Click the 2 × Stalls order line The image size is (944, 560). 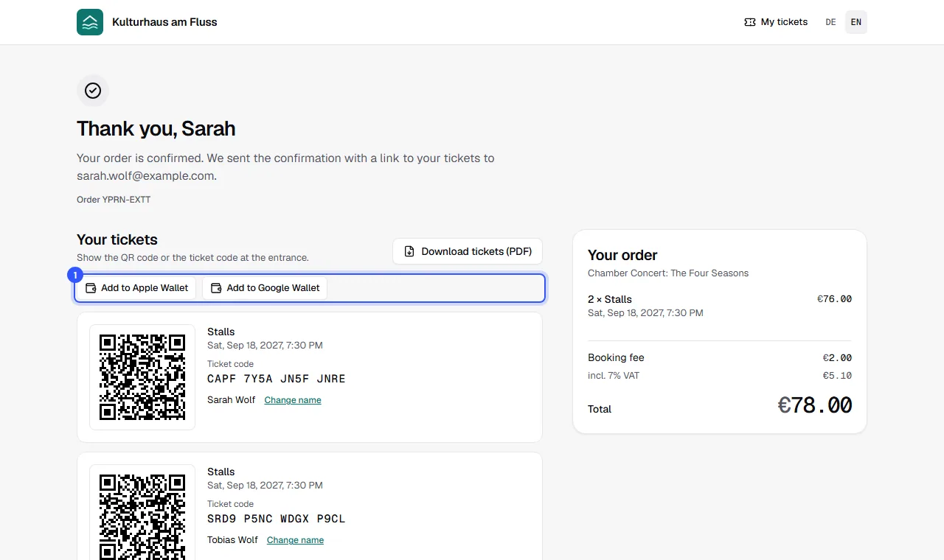coord(720,306)
